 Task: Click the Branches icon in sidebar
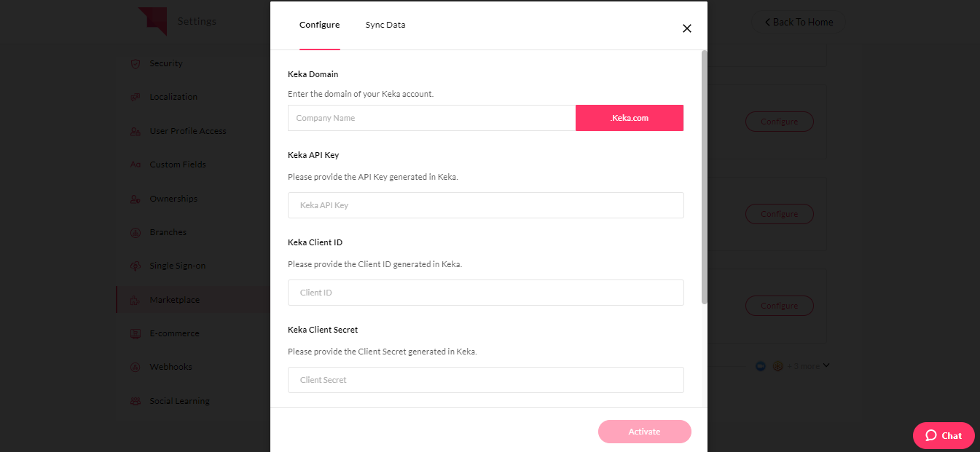[135, 232]
